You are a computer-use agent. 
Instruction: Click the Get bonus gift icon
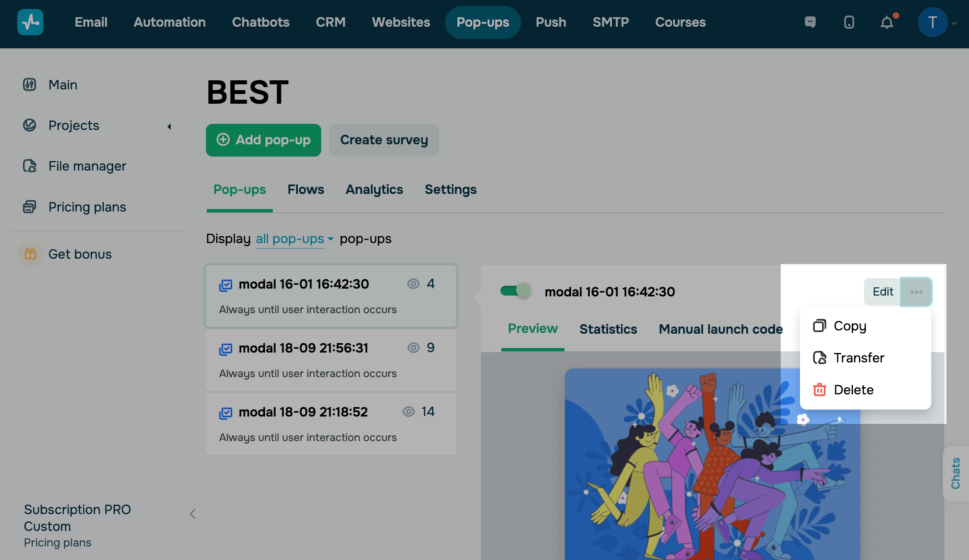[30, 254]
